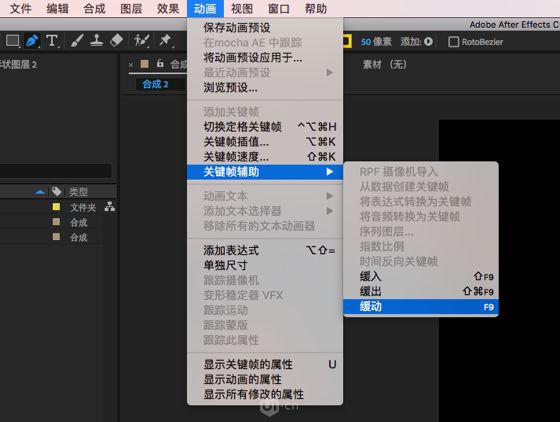Select the Eraser tool
560x422 pixels.
(116, 41)
